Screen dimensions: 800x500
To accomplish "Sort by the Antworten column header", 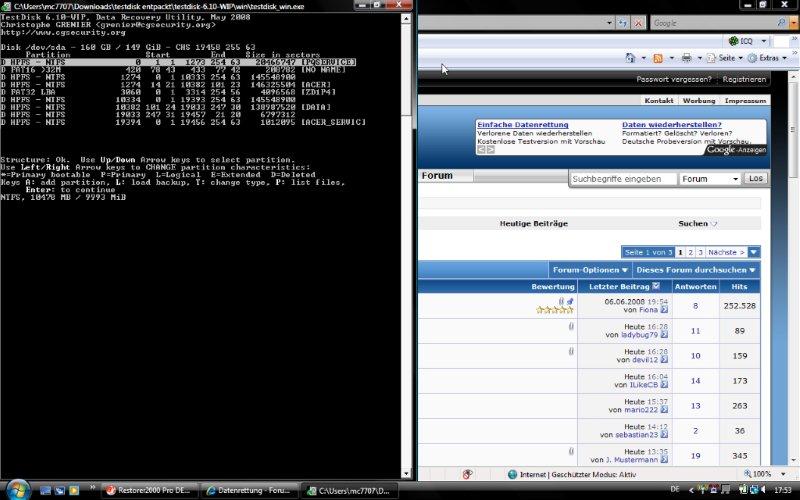I will click(695, 287).
